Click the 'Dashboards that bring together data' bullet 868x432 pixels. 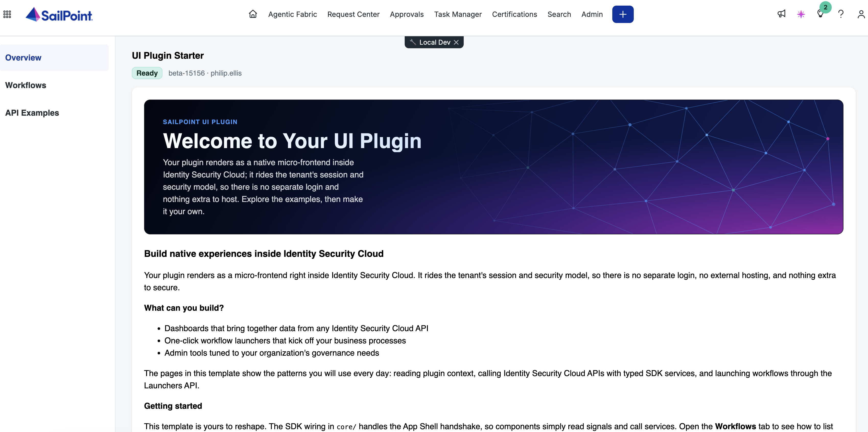click(296, 328)
